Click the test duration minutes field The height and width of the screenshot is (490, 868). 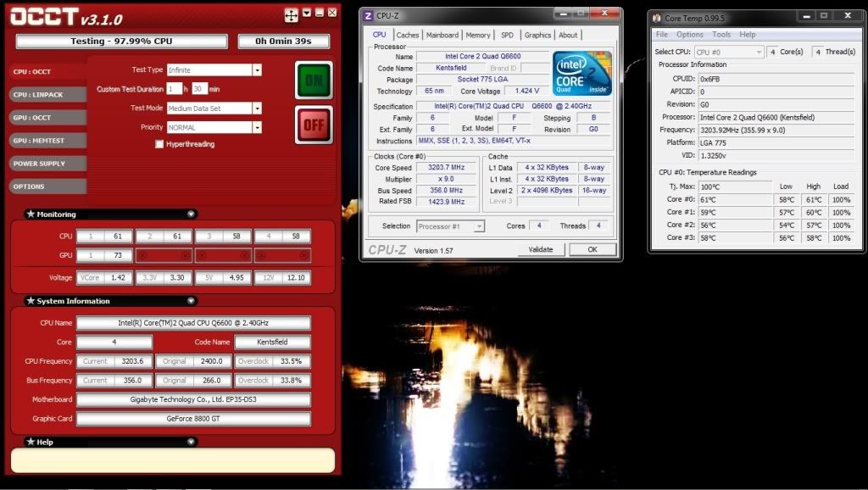pos(200,88)
